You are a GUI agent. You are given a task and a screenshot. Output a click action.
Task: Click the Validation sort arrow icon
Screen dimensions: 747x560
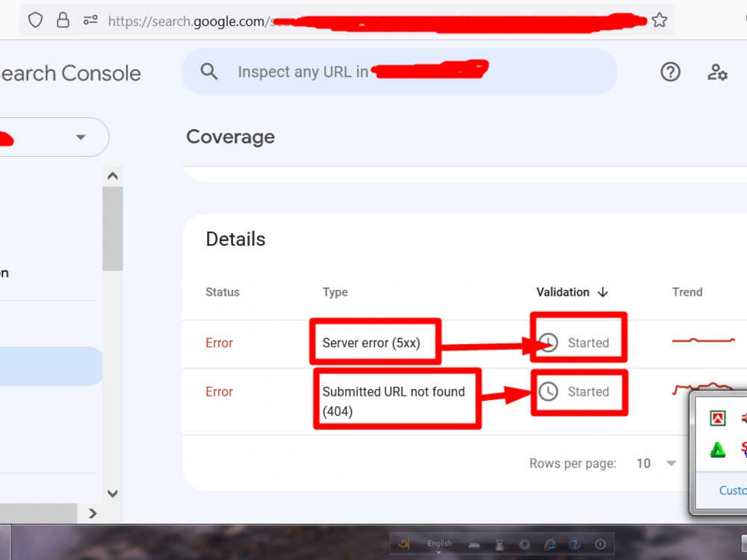pyautogui.click(x=603, y=292)
